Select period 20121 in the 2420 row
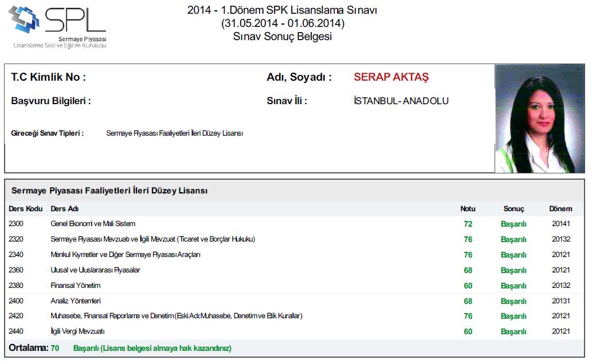Viewport: 592px width, 364px height. (560, 316)
